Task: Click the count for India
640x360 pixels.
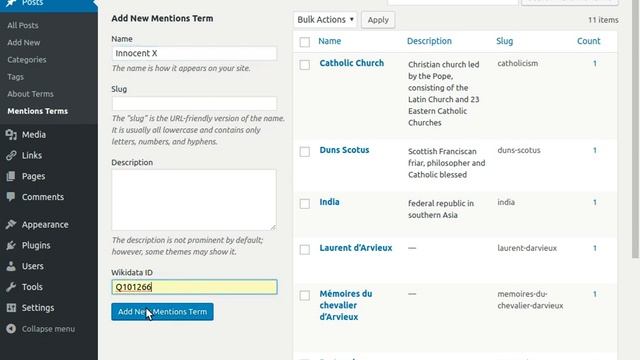Action: [x=595, y=202]
